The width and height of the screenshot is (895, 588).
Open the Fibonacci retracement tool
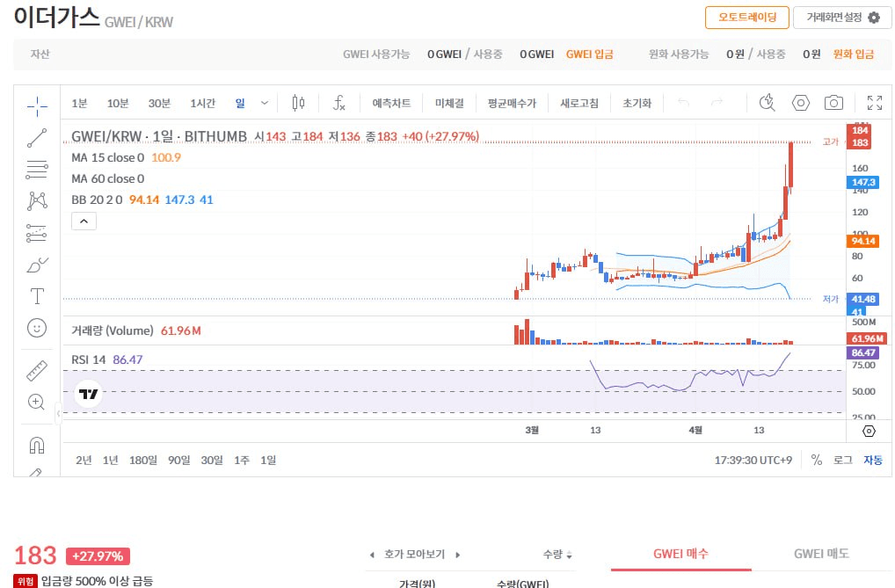[37, 169]
